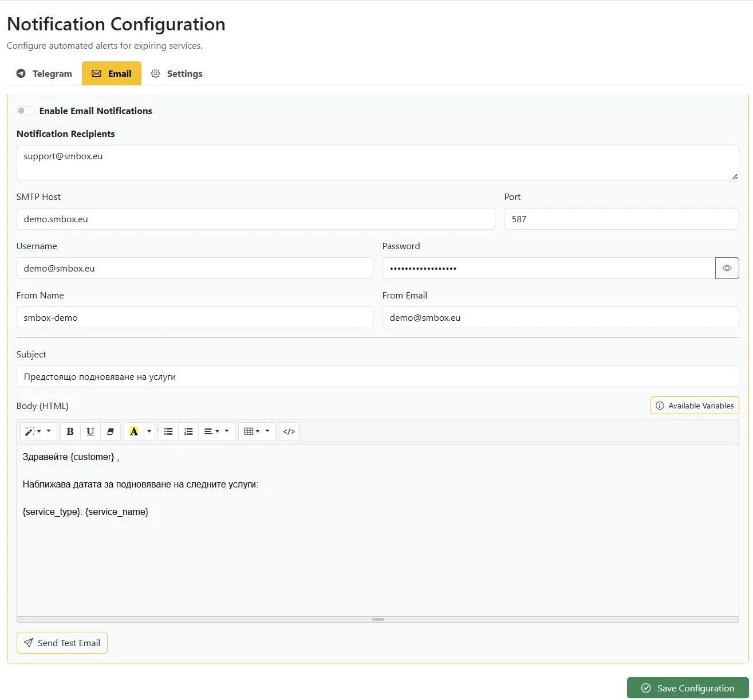
Task: Show the Available Variables list
Action: pyautogui.click(x=695, y=406)
